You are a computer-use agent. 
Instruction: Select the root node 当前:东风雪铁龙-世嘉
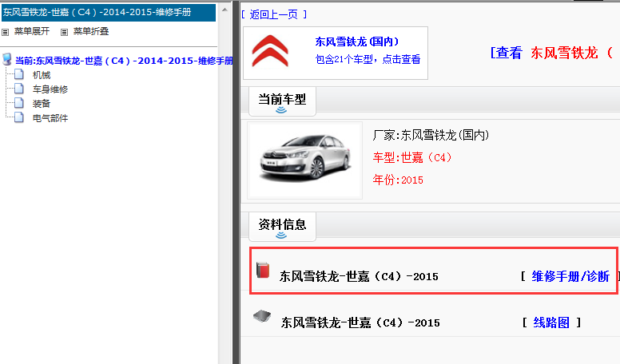[124, 61]
